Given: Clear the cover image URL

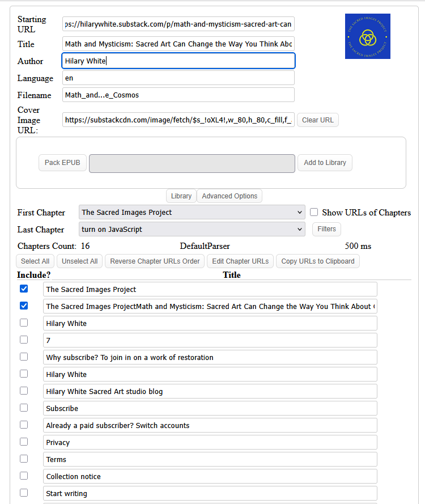Looking at the screenshot, I should [x=317, y=120].
